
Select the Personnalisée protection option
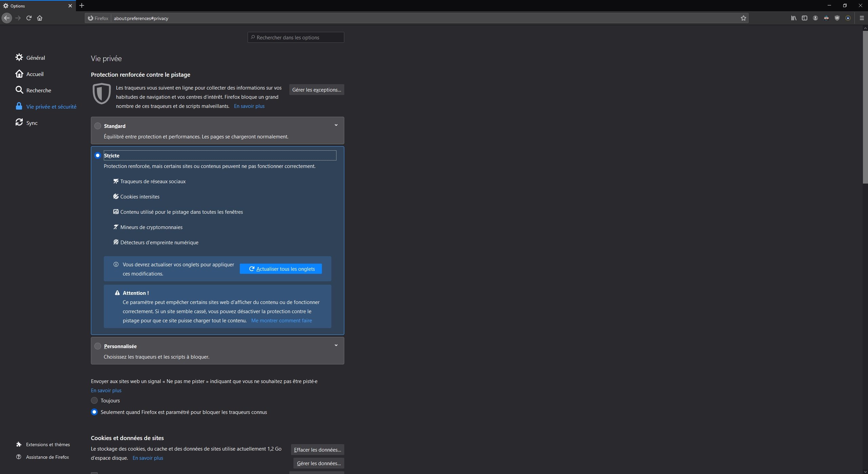(x=97, y=346)
